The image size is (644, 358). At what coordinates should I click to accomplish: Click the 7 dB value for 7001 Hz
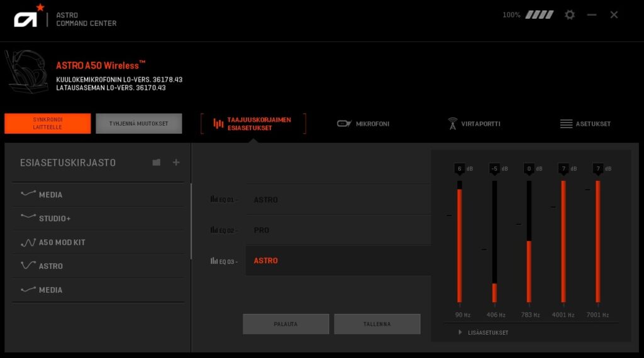coord(598,168)
